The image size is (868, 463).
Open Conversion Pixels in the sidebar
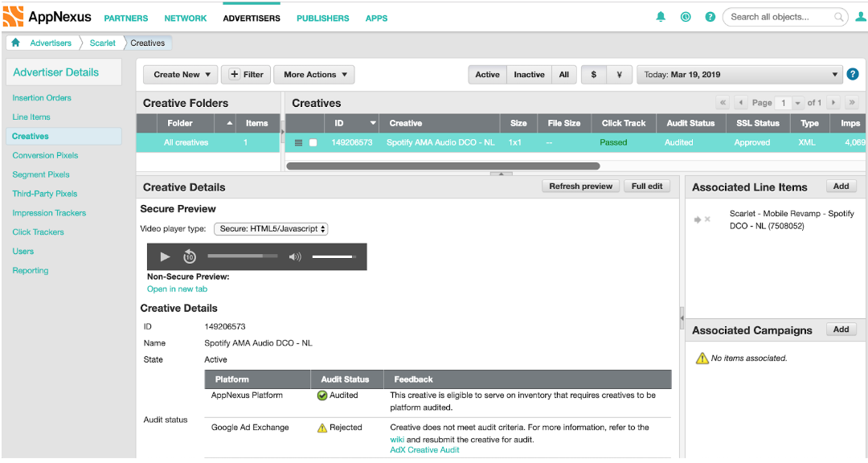[x=45, y=155]
